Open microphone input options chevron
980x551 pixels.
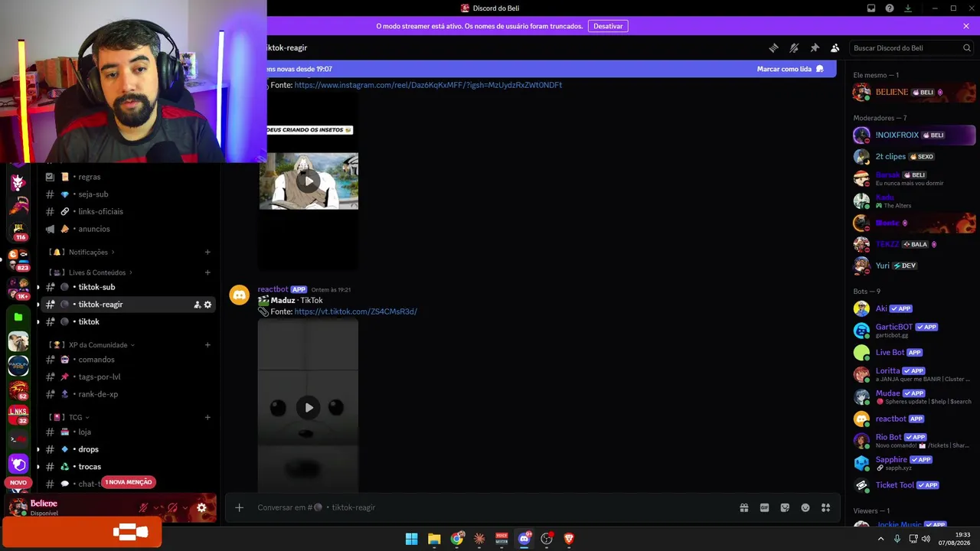pyautogui.click(x=157, y=507)
